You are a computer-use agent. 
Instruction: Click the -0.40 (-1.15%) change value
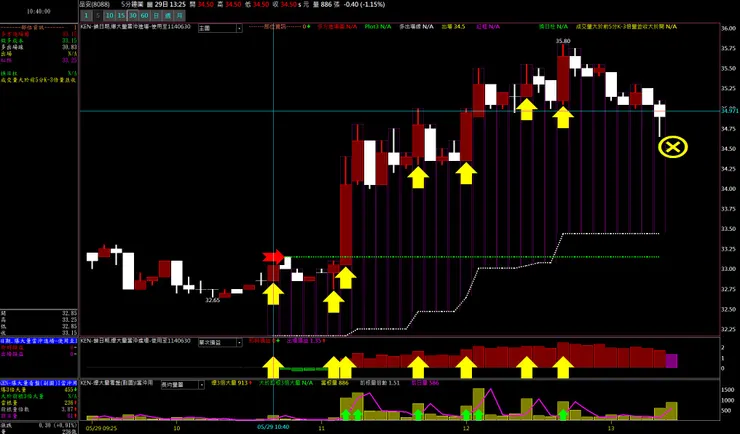click(x=365, y=4)
